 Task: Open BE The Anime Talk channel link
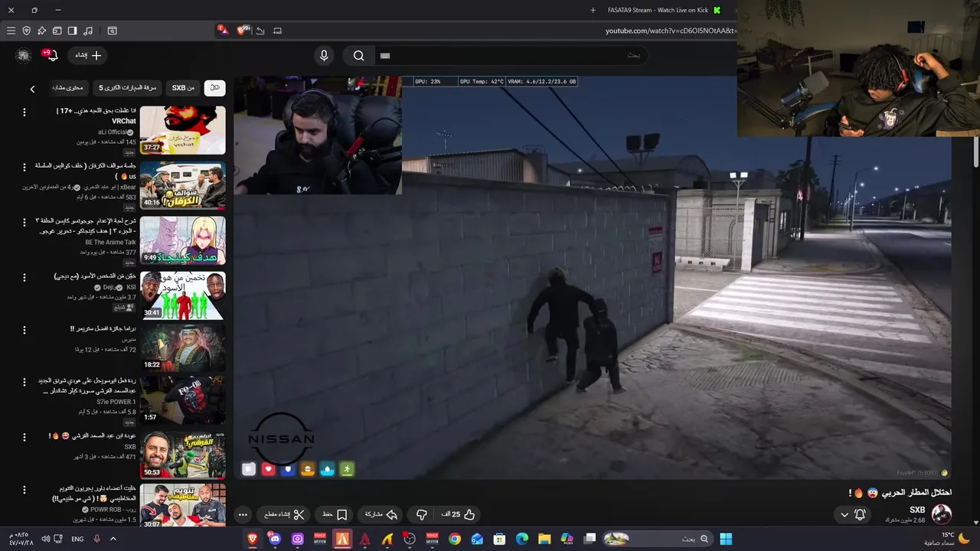click(110, 243)
